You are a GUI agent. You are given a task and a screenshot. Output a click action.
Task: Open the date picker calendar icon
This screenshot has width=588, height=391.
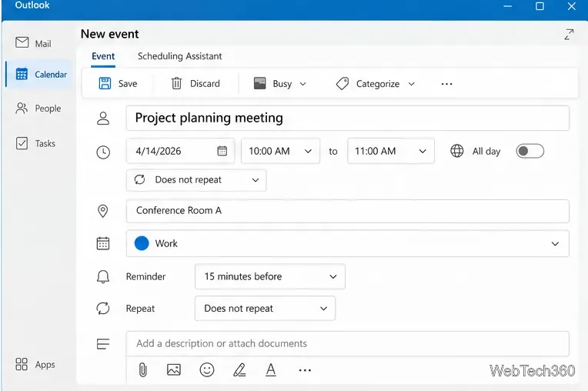pyautogui.click(x=222, y=151)
